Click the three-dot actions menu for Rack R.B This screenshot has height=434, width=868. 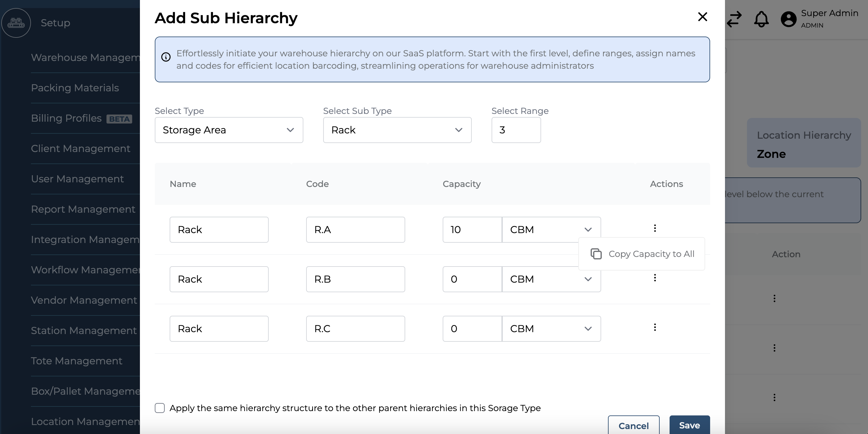[x=655, y=278]
